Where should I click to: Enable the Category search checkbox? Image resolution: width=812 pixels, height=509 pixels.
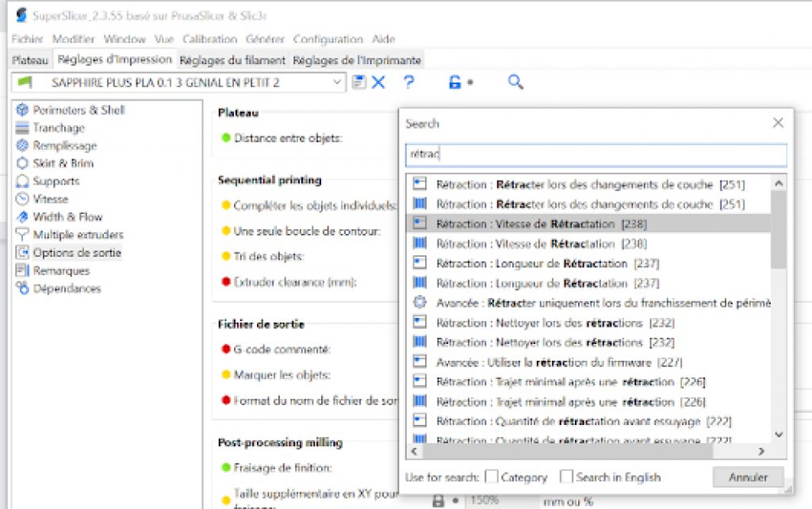492,476
